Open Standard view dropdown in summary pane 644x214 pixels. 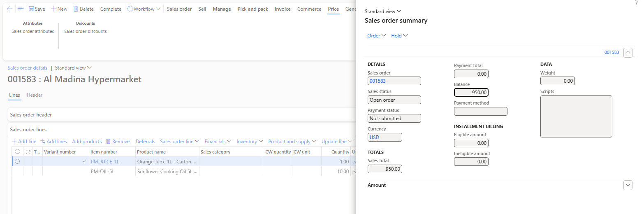point(383,12)
